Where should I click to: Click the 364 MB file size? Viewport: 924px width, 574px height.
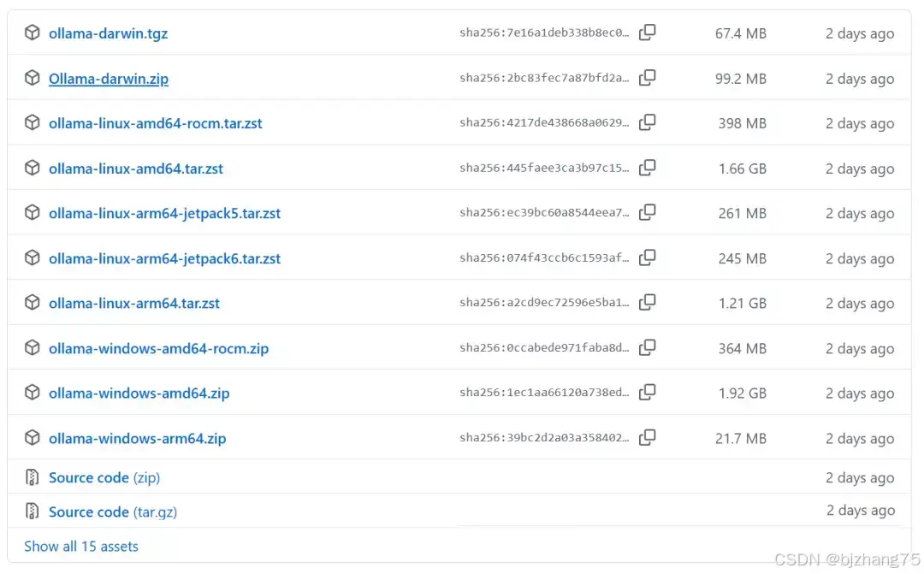[x=743, y=348]
